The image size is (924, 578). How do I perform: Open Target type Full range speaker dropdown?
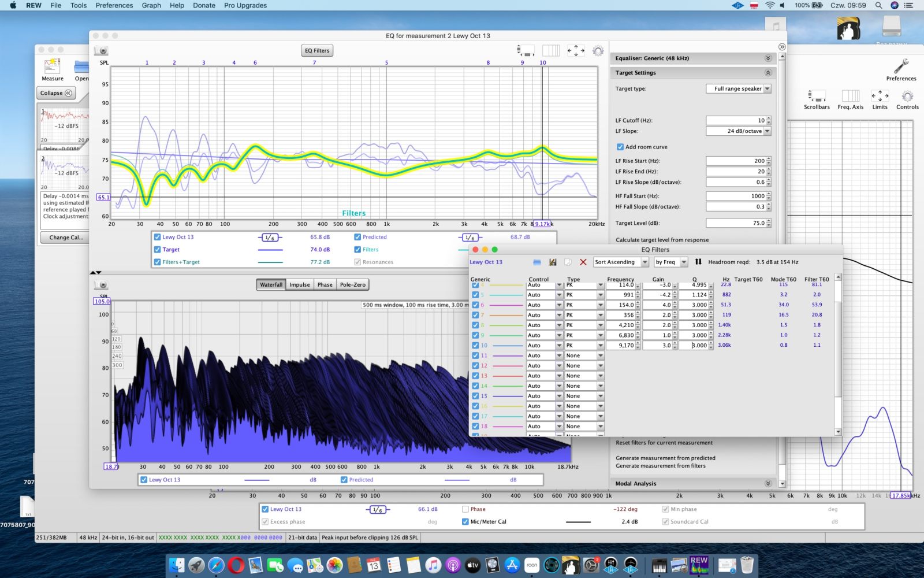[x=739, y=88]
